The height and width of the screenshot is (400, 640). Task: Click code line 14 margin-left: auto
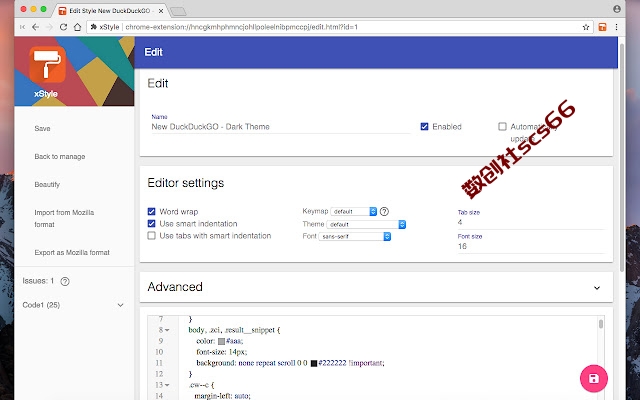222,396
